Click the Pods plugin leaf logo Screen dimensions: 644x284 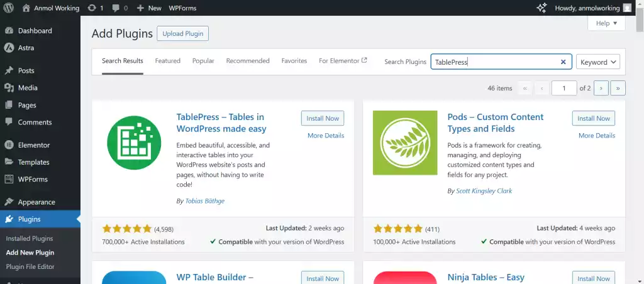pyautogui.click(x=404, y=143)
